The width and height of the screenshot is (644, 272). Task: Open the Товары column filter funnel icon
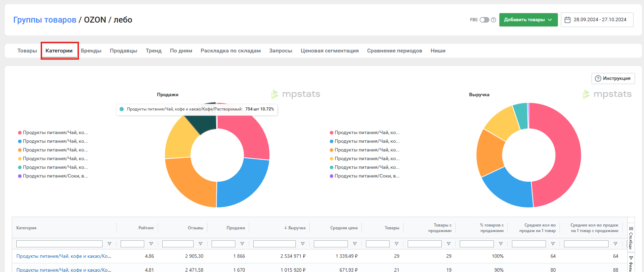(397, 244)
